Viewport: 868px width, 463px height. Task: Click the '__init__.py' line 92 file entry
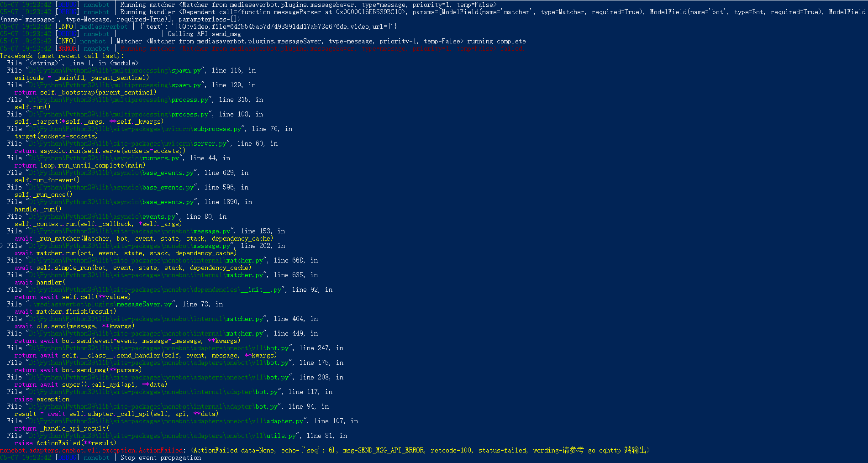pyautogui.click(x=170, y=289)
